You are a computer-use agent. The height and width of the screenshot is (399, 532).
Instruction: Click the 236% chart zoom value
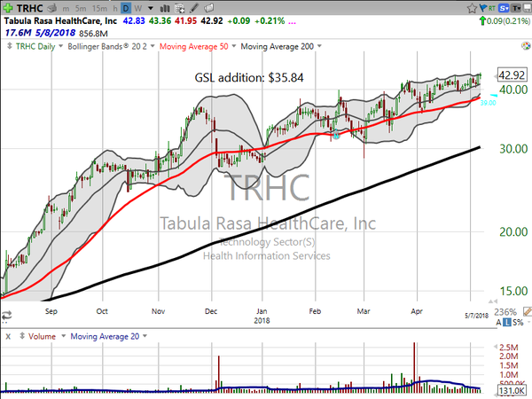point(505,312)
